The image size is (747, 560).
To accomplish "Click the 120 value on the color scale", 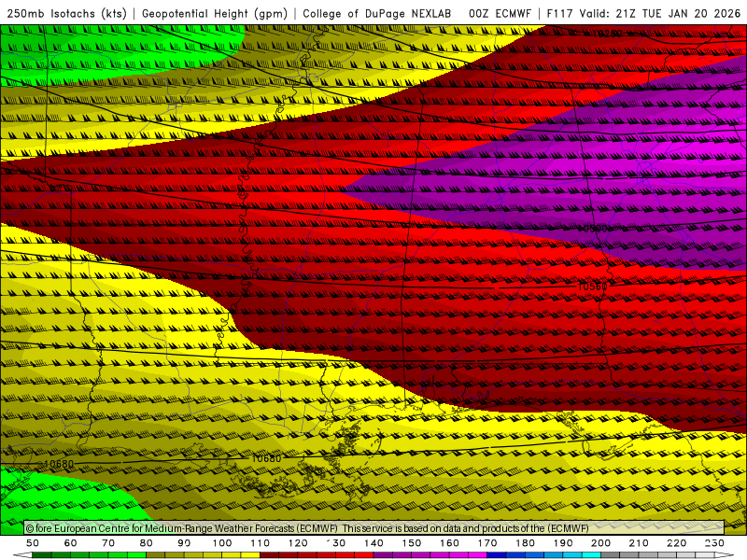I will tap(298, 543).
